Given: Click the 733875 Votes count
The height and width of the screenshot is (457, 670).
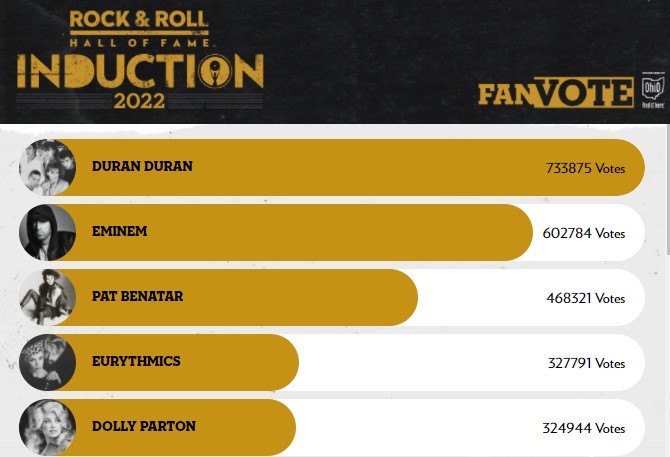Looking at the screenshot, I should [585, 168].
